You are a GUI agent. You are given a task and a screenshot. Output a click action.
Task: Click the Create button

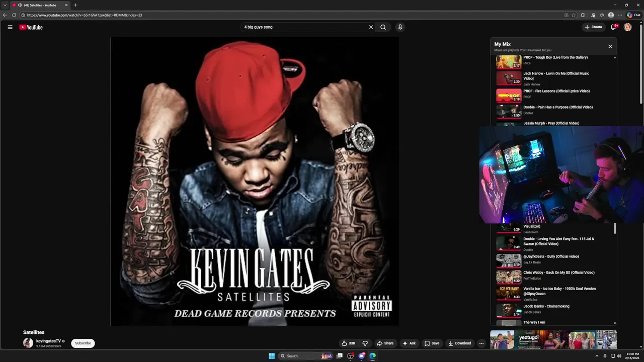tap(593, 27)
